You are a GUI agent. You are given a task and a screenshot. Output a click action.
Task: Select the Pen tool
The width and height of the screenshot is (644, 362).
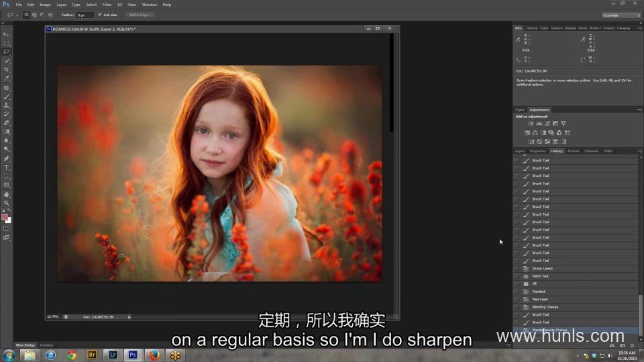6,158
